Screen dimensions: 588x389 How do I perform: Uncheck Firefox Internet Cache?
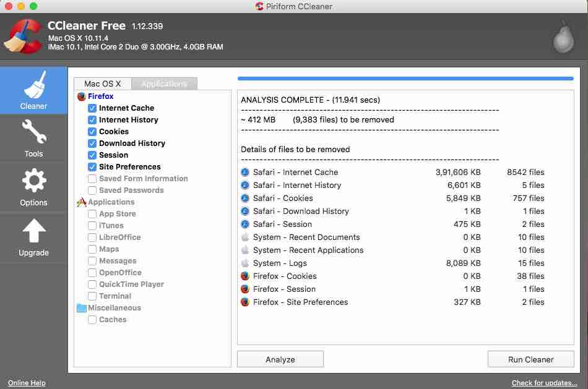coord(92,108)
